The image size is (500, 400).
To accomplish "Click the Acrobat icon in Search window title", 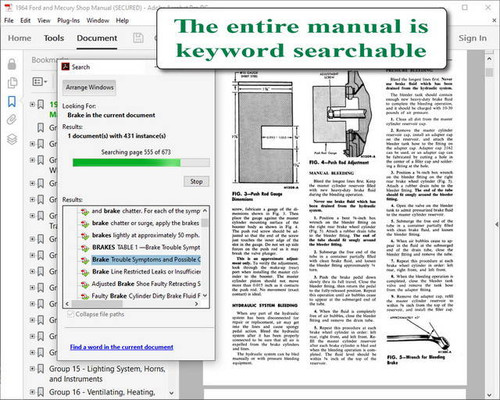I will pos(65,67).
